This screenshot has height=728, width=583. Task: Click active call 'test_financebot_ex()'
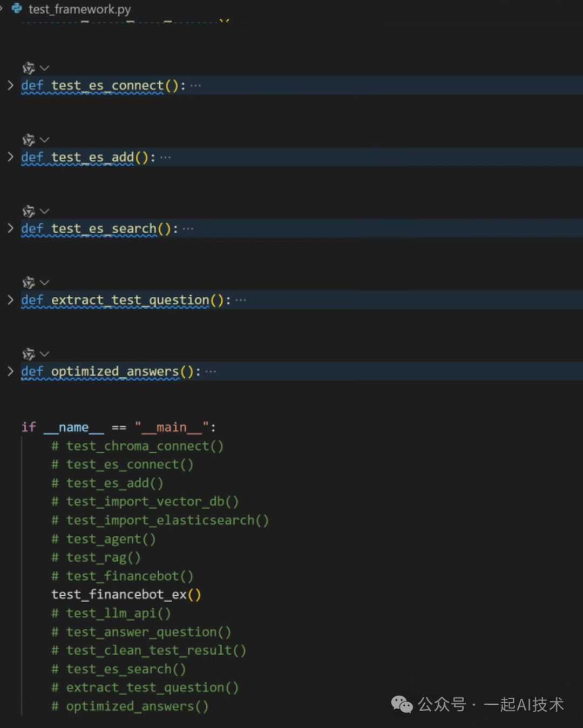[126, 595]
